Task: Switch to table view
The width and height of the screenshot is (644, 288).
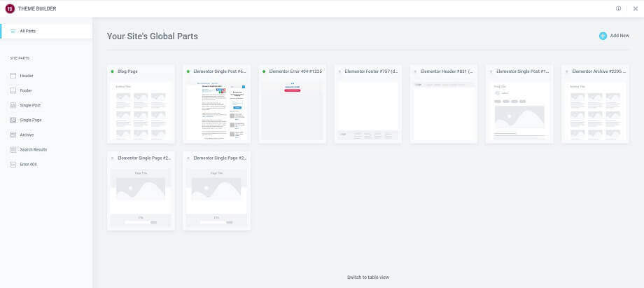Action: (368, 277)
